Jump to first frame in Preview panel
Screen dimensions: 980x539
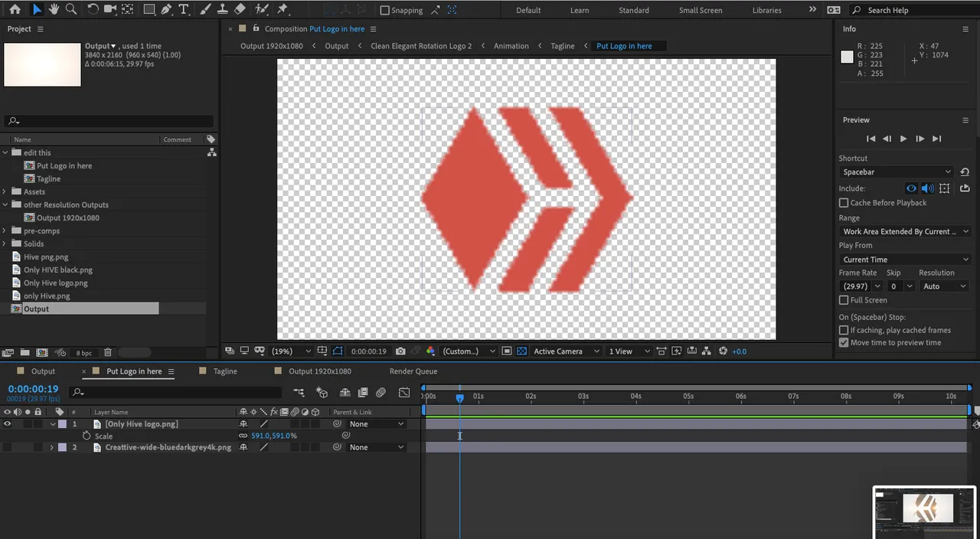coord(871,139)
